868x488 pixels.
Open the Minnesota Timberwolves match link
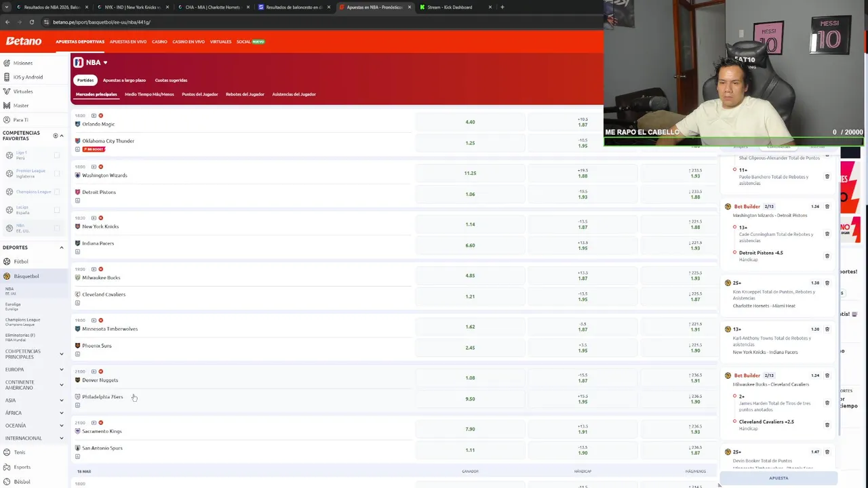110,329
